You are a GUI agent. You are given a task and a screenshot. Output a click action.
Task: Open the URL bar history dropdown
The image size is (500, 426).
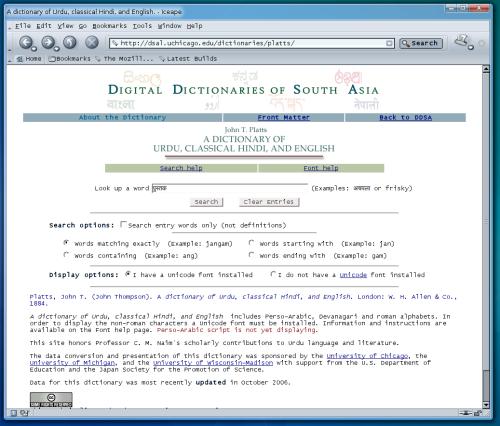pos(389,43)
